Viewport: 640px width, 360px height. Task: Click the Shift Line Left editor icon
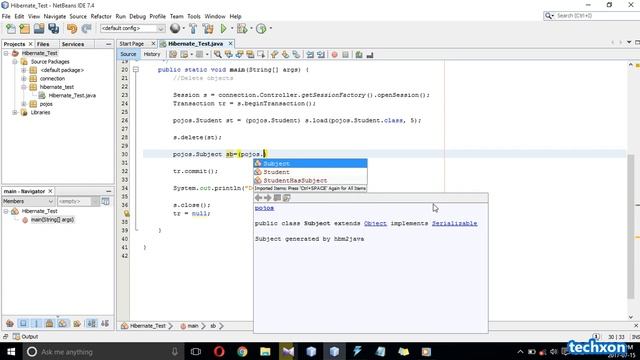tap(310, 54)
